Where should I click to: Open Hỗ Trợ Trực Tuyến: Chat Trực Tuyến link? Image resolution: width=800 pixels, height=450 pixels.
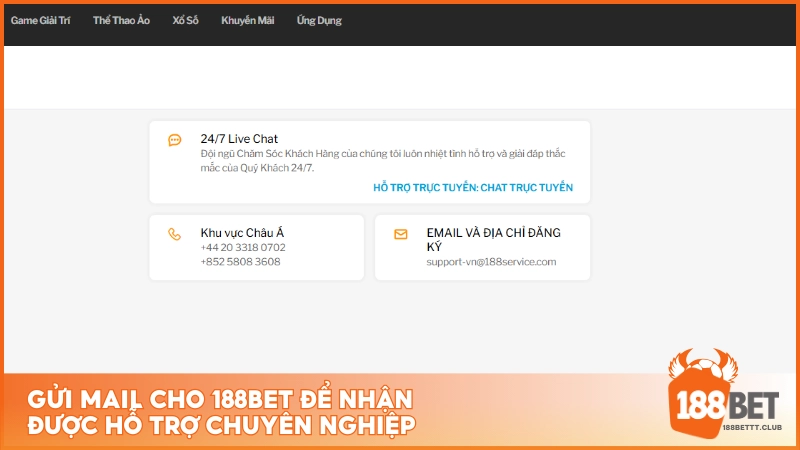coord(473,188)
